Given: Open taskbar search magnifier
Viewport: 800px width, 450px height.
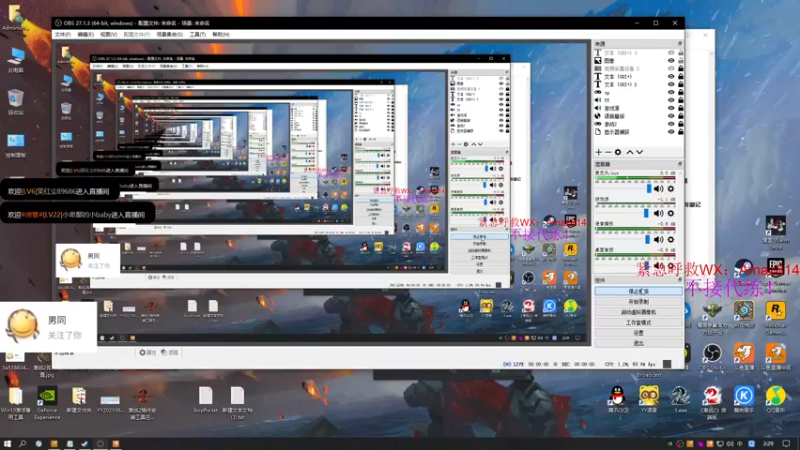Looking at the screenshot, I should coord(22,444).
